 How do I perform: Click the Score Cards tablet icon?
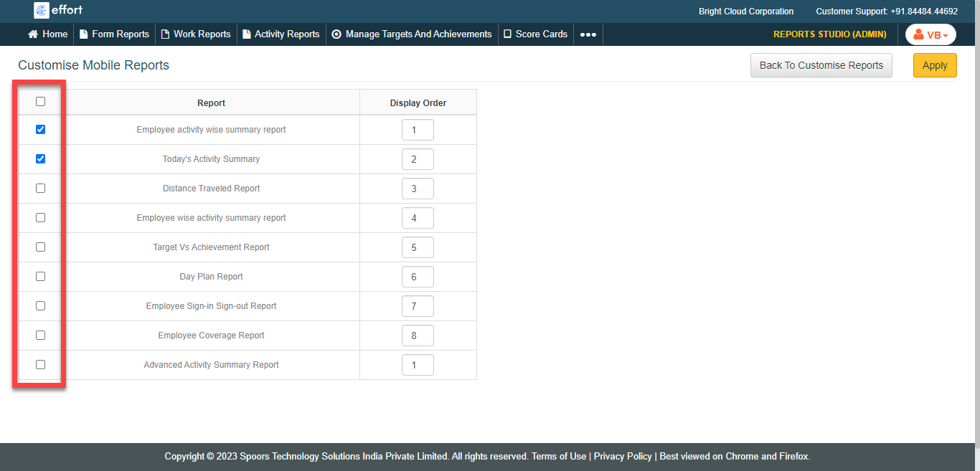coord(507,34)
